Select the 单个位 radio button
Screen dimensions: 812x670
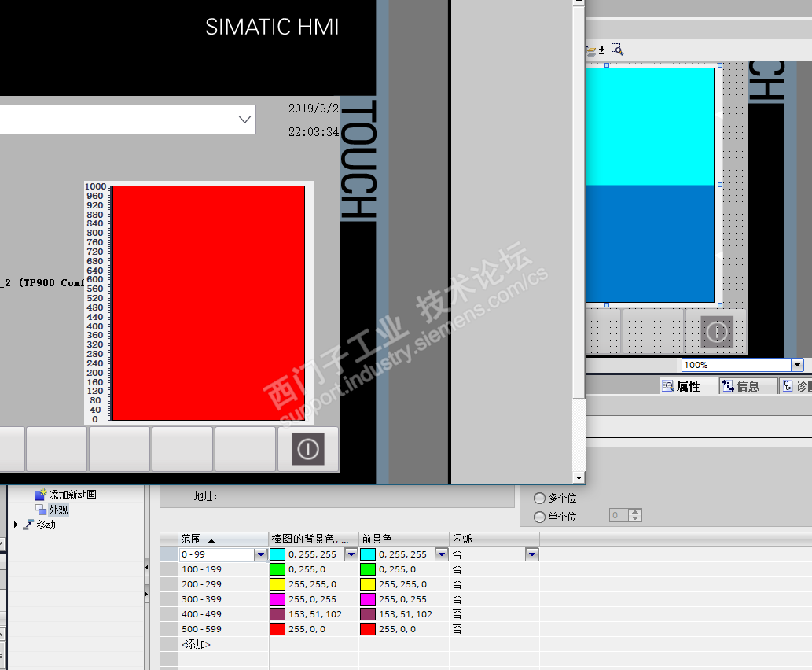click(x=539, y=517)
